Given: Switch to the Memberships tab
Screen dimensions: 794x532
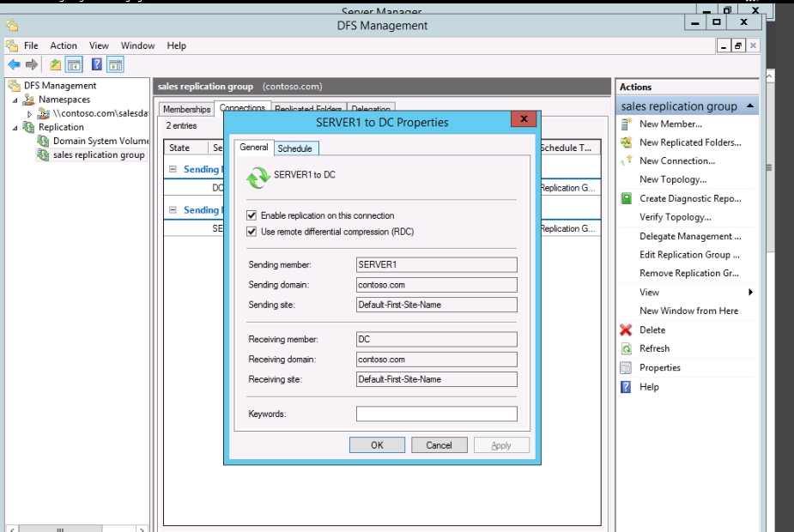Looking at the screenshot, I should (186, 109).
